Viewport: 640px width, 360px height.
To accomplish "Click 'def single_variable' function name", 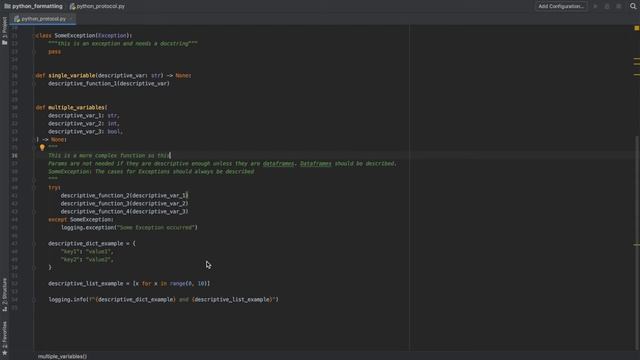I will (73, 76).
